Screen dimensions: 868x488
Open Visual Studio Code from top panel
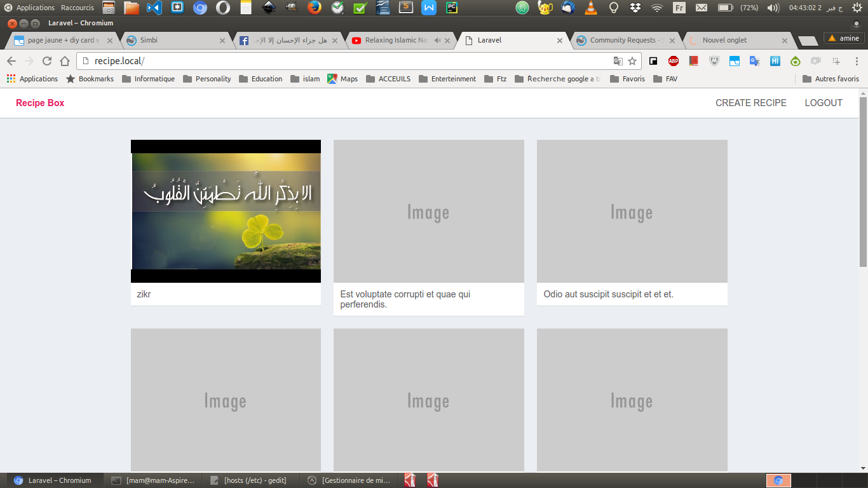click(x=154, y=8)
